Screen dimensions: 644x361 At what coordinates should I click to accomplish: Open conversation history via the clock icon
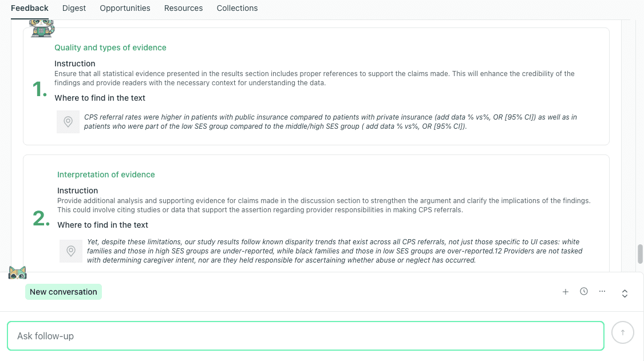tap(584, 291)
